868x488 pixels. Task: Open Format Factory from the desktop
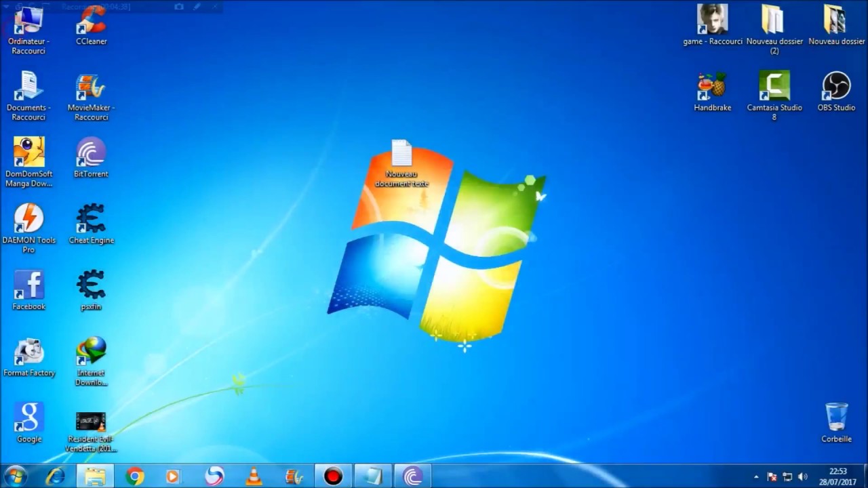[x=28, y=357]
